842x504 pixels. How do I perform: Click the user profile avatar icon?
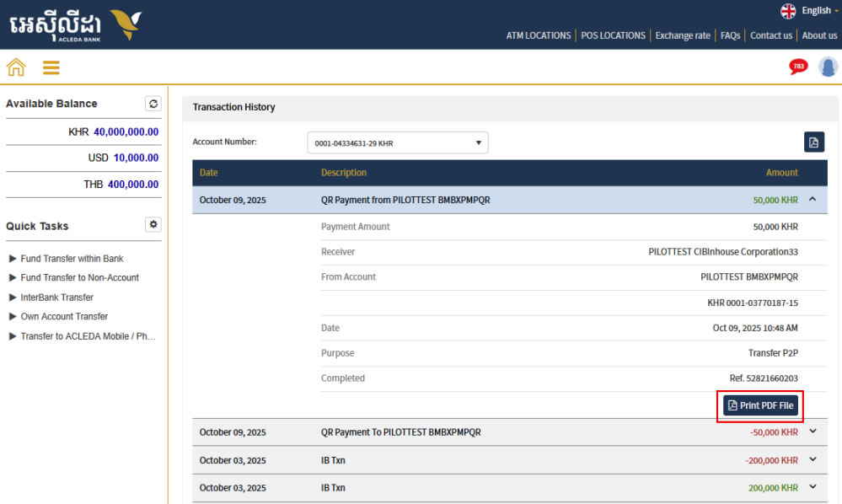828,67
